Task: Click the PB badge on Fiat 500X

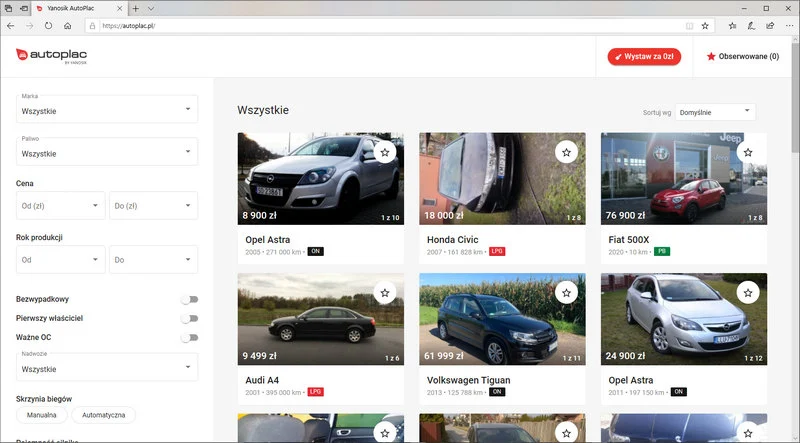Action: tap(662, 252)
